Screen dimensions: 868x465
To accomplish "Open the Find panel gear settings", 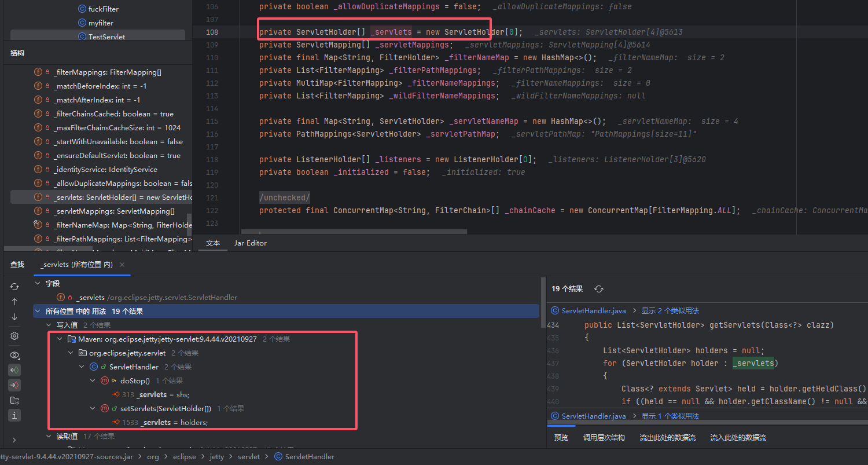I will 14,336.
